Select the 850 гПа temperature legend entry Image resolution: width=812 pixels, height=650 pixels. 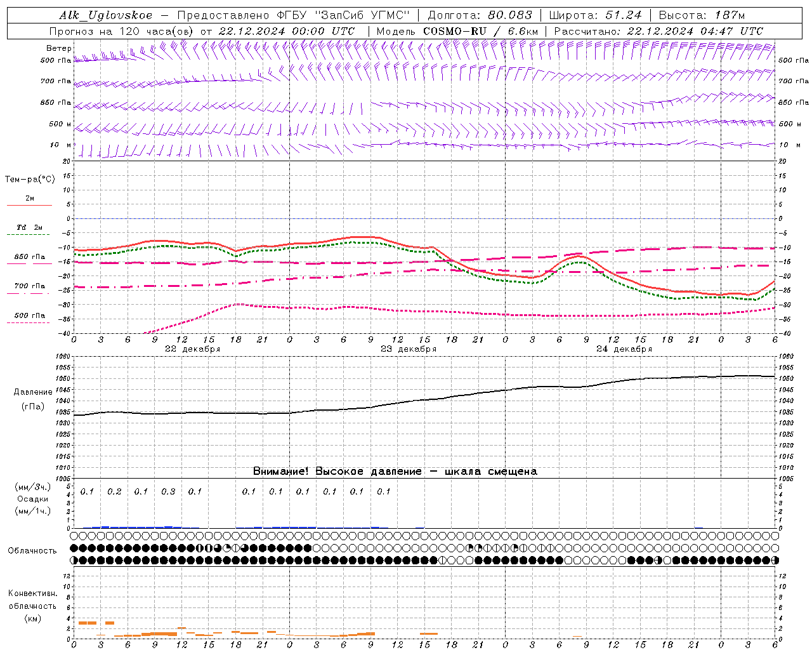(29, 257)
